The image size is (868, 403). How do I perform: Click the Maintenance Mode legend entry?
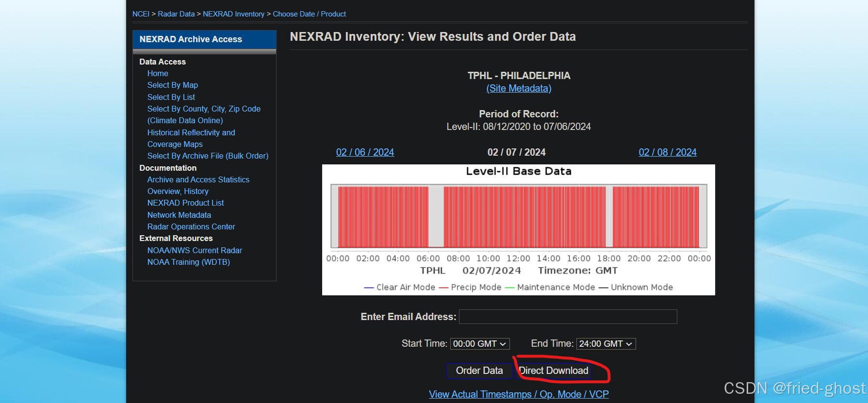point(550,287)
